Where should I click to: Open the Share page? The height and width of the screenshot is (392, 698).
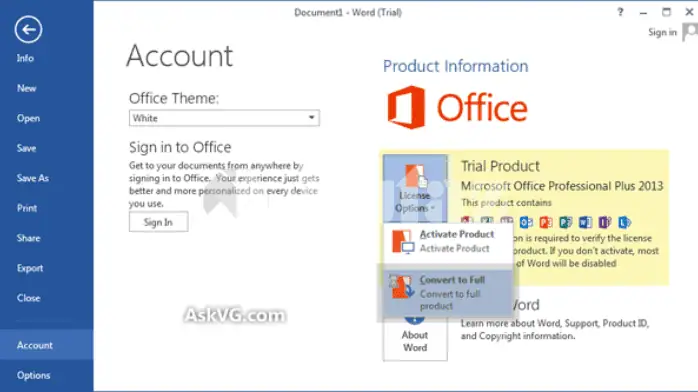point(28,238)
